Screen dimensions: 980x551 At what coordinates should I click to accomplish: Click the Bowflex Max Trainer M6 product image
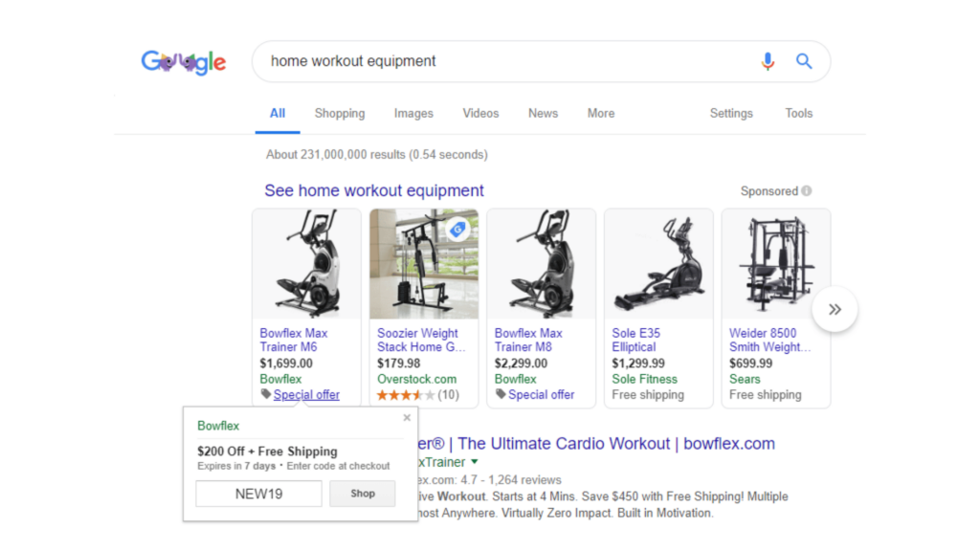pos(307,264)
